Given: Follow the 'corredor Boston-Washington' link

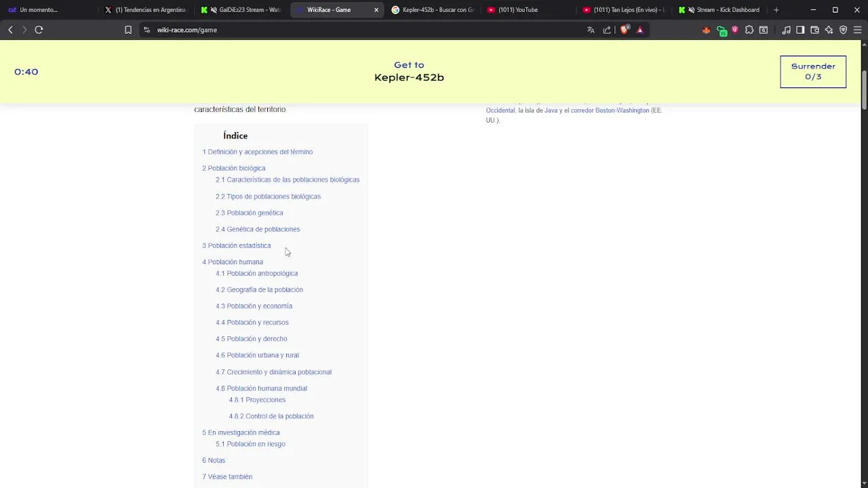Looking at the screenshot, I should tap(610, 110).
